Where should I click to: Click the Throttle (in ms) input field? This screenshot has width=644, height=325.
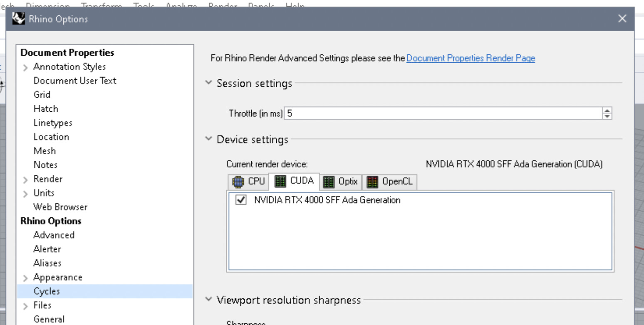coord(443,113)
